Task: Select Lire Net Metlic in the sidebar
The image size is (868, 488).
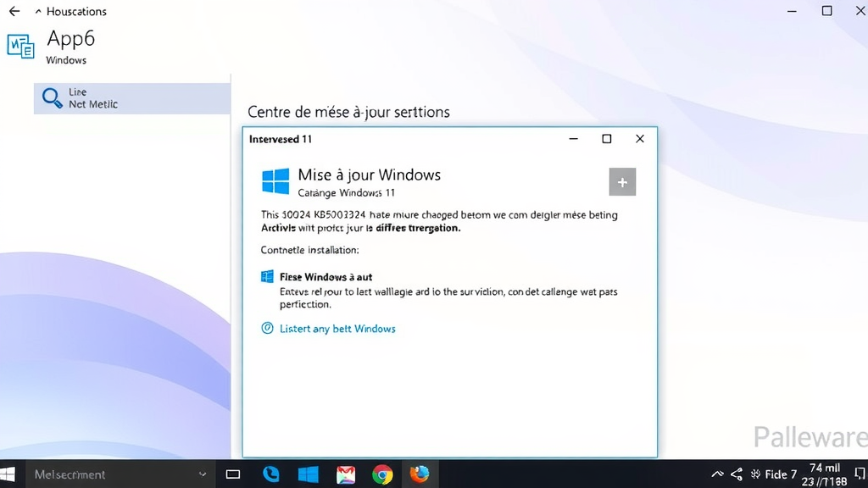Action: (131, 98)
